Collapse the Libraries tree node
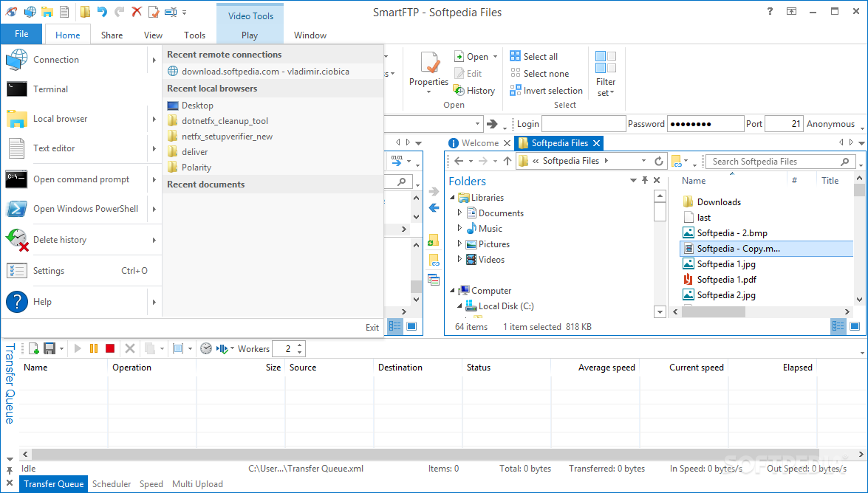This screenshot has height=493, width=868. pos(452,198)
